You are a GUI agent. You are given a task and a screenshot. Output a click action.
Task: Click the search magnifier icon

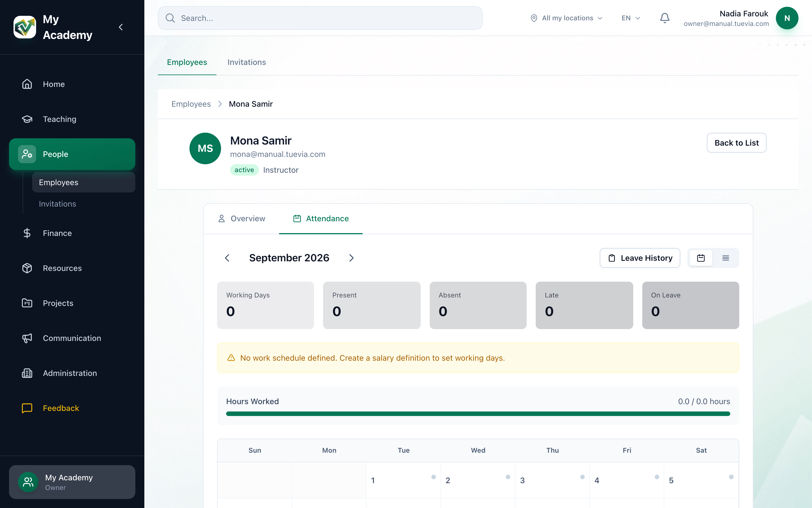point(171,18)
